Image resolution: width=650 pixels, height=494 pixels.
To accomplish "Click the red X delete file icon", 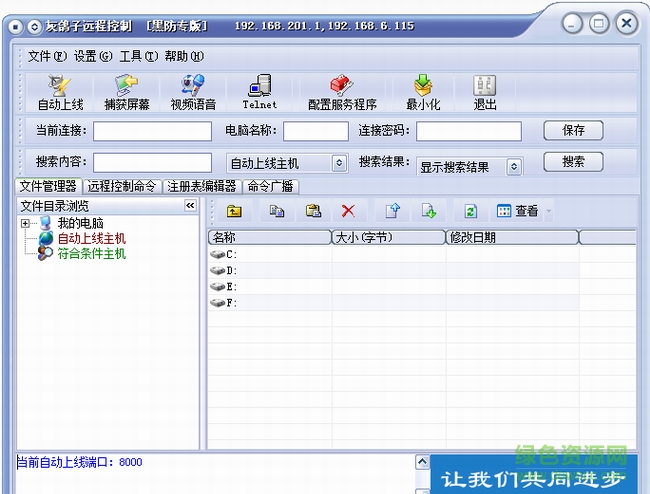I will 348,211.
